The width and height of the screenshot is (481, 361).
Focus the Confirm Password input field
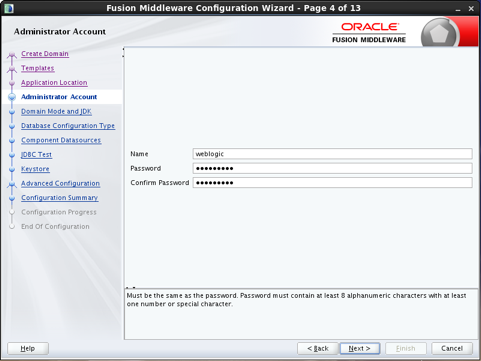click(x=332, y=183)
